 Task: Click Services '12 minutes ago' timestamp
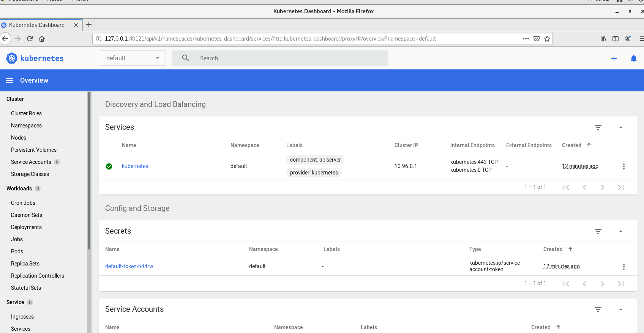click(x=580, y=166)
